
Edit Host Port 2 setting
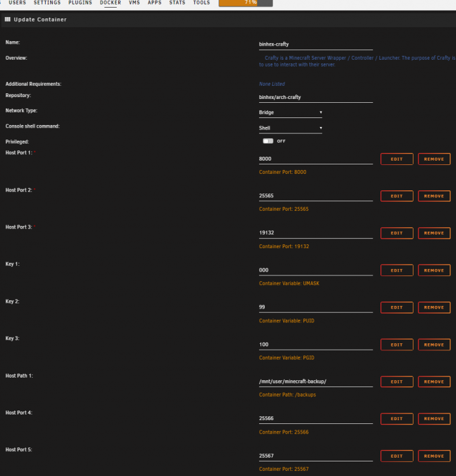click(x=397, y=196)
